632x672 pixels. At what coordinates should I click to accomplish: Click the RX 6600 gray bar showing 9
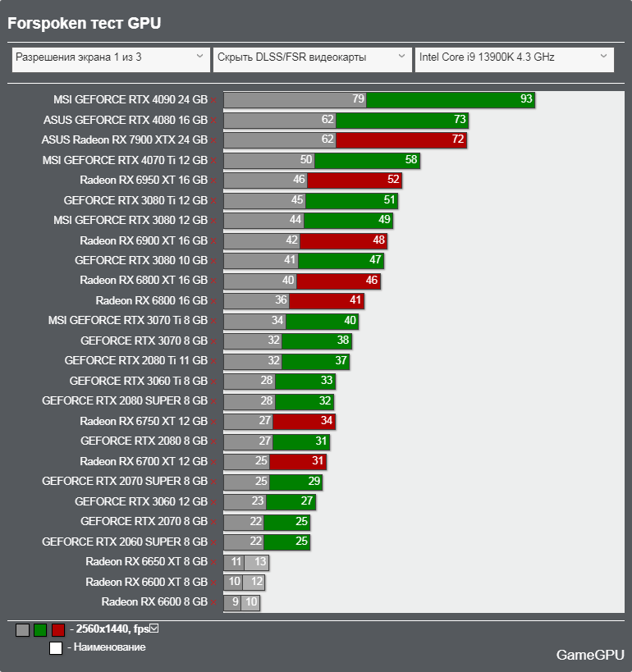(232, 602)
